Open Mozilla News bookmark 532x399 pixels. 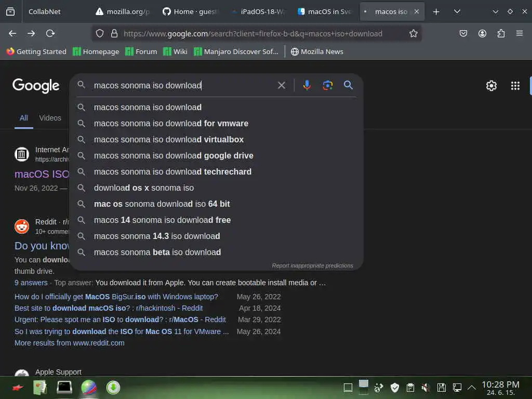tap(317, 51)
